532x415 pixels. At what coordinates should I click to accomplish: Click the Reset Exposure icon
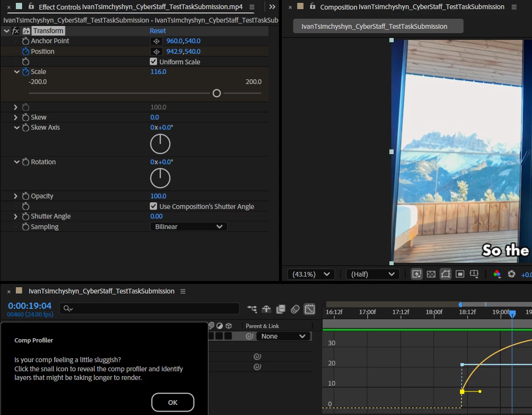tap(511, 274)
